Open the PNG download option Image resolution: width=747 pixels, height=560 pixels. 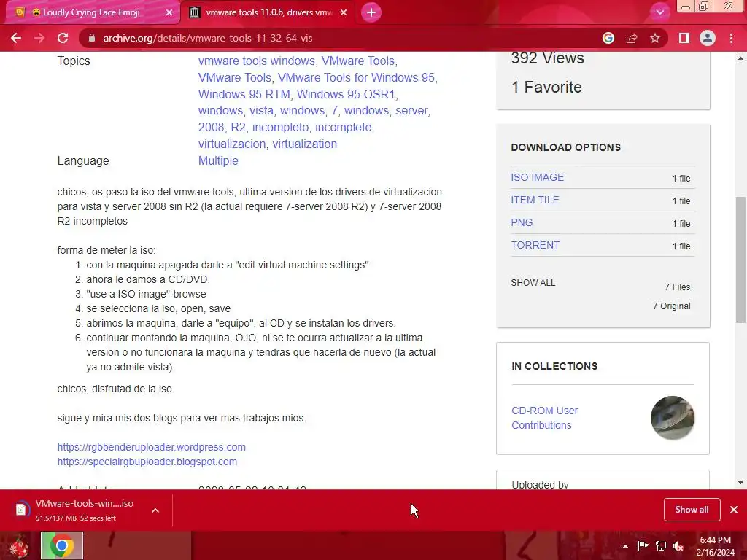click(x=522, y=222)
